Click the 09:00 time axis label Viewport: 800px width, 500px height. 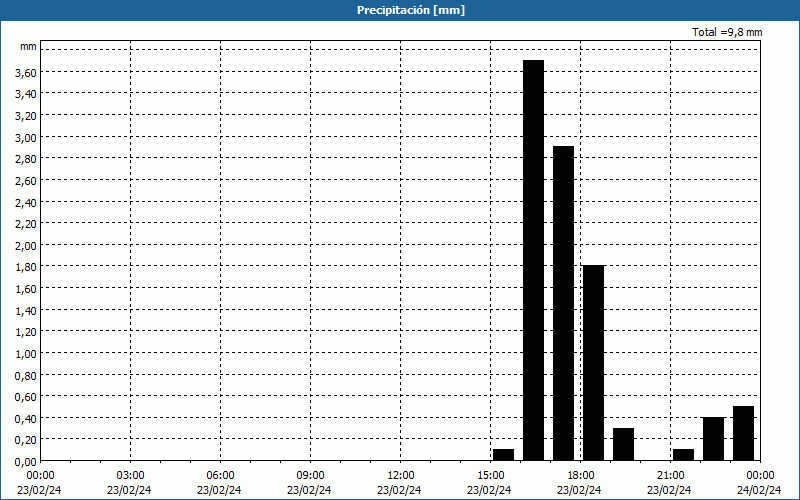click(x=310, y=474)
